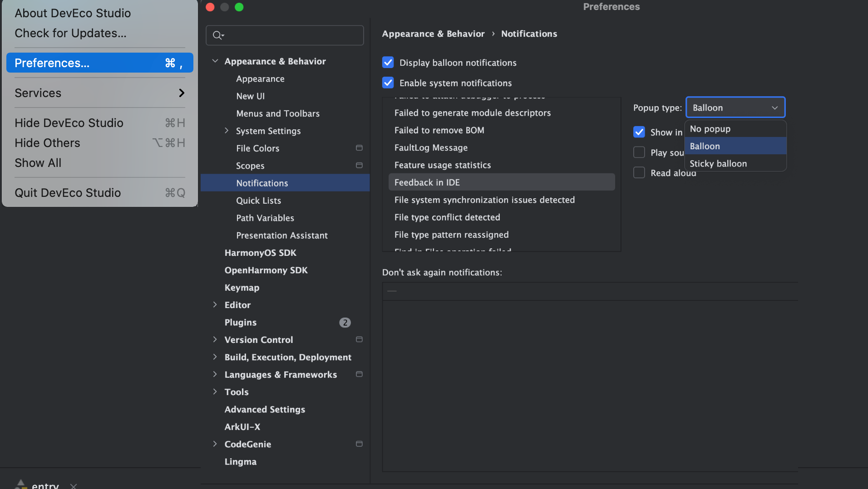Collapse the Appearance & Behavior section

(x=215, y=61)
